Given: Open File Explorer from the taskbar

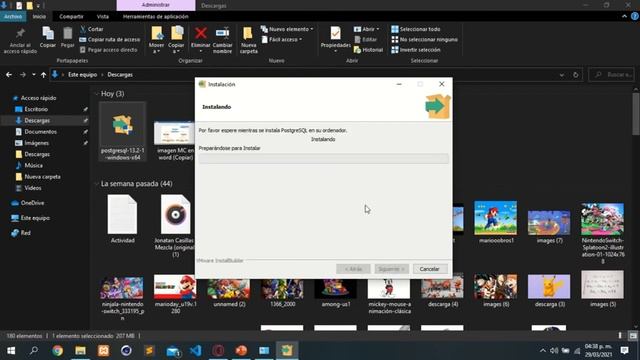Looking at the screenshot, I should pos(80,351).
